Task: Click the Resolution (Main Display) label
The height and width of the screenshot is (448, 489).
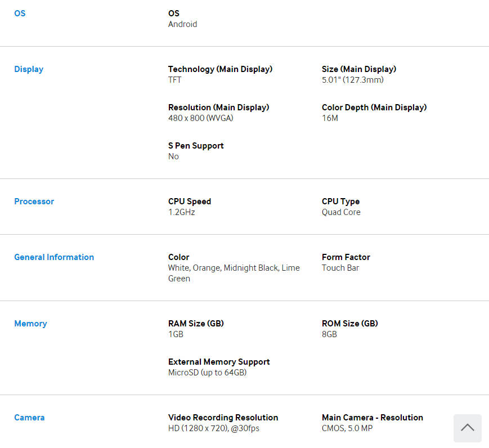Action: pyautogui.click(x=218, y=107)
